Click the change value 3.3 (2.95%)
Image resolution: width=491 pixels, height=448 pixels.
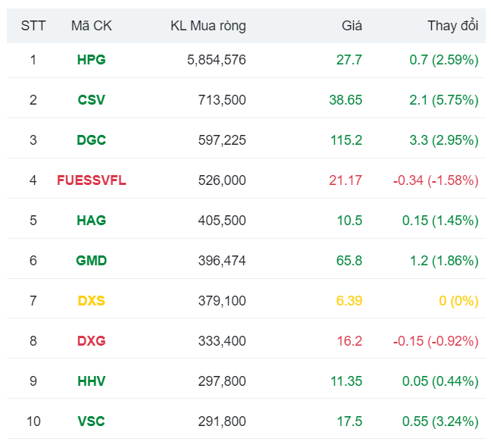[x=444, y=140]
